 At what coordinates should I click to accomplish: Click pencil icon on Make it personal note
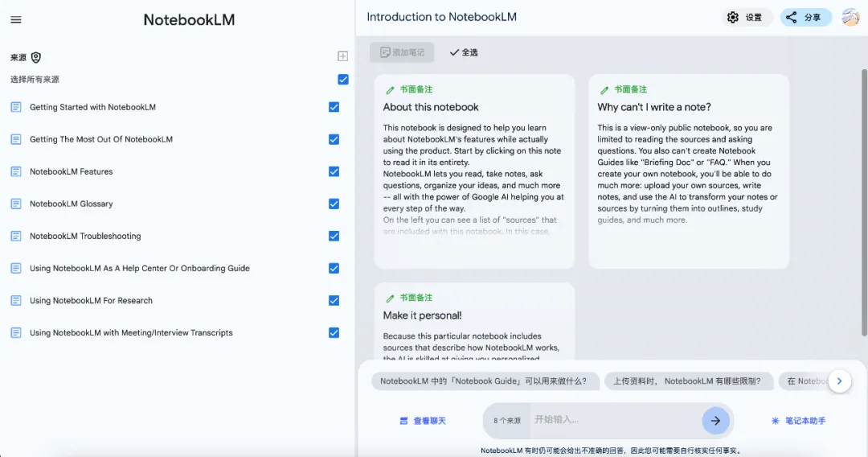point(391,298)
